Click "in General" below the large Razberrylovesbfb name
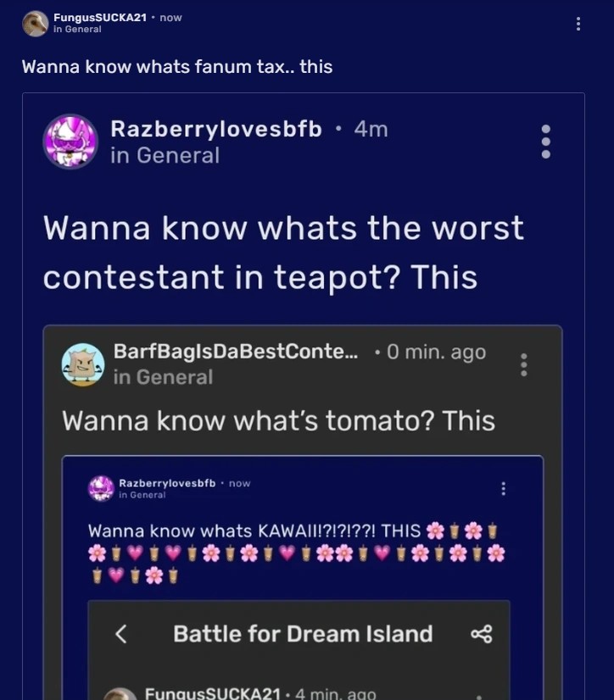This screenshot has width=614, height=700. click(x=165, y=155)
